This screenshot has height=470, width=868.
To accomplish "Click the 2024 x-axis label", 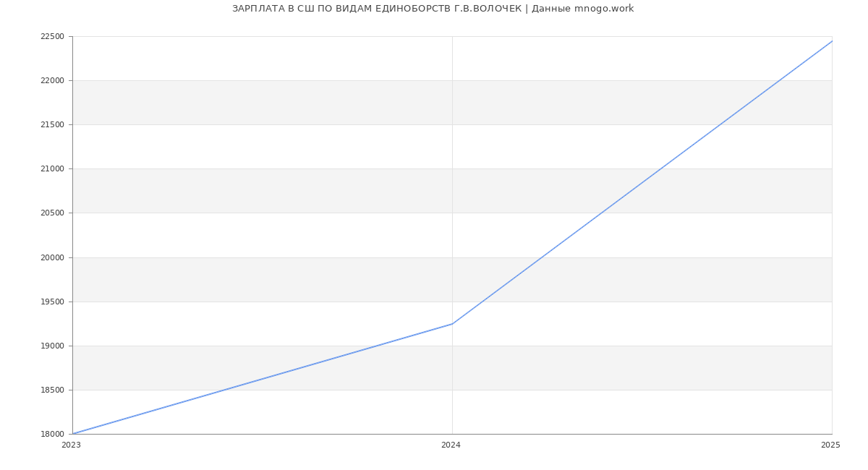I will 451,445.
